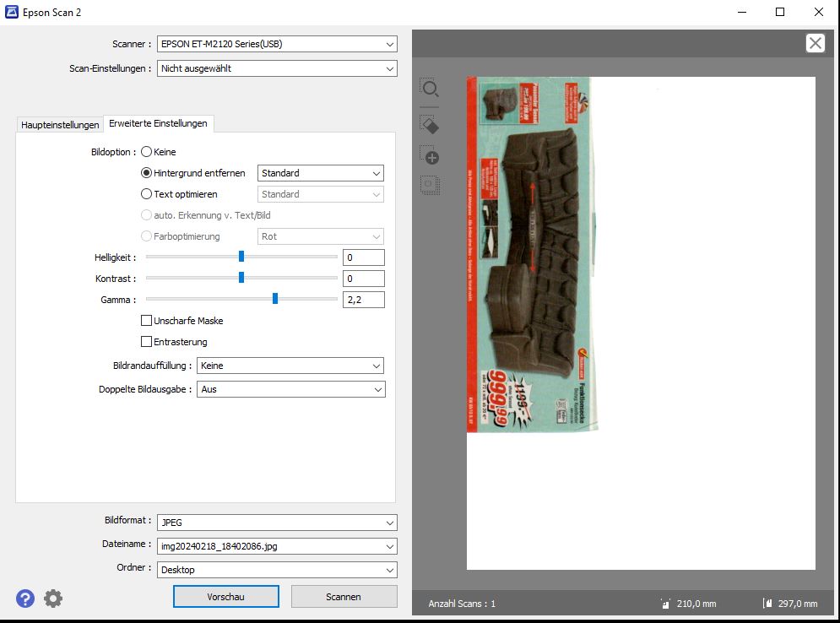
Task: Open help via the question mark icon
Action: click(x=25, y=599)
